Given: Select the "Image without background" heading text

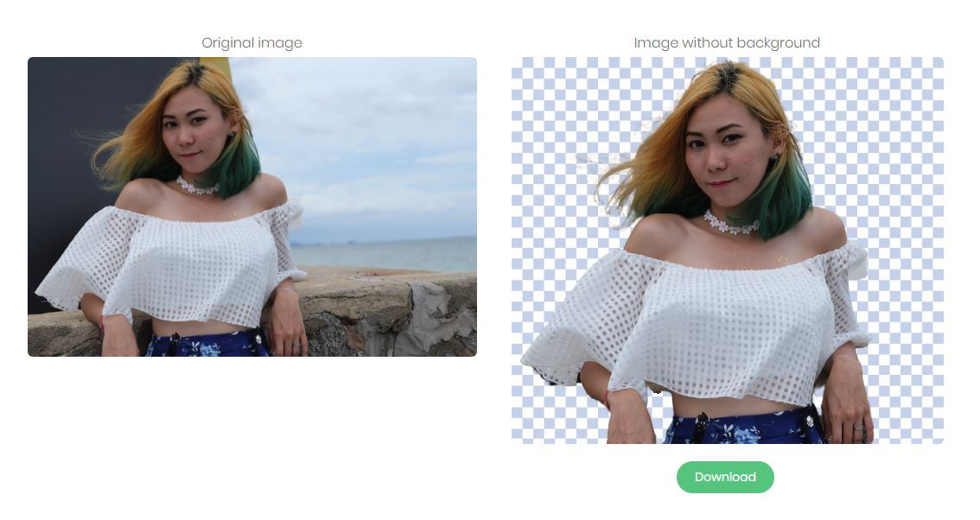Looking at the screenshot, I should click(x=727, y=42).
